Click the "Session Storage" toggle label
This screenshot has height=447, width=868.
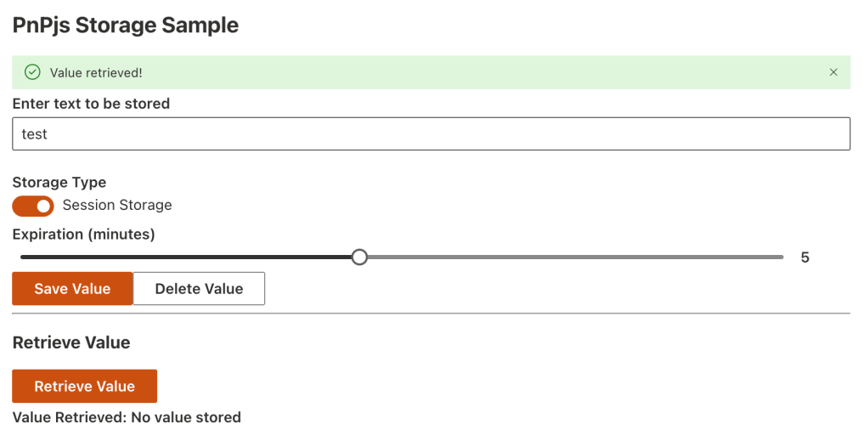point(117,206)
